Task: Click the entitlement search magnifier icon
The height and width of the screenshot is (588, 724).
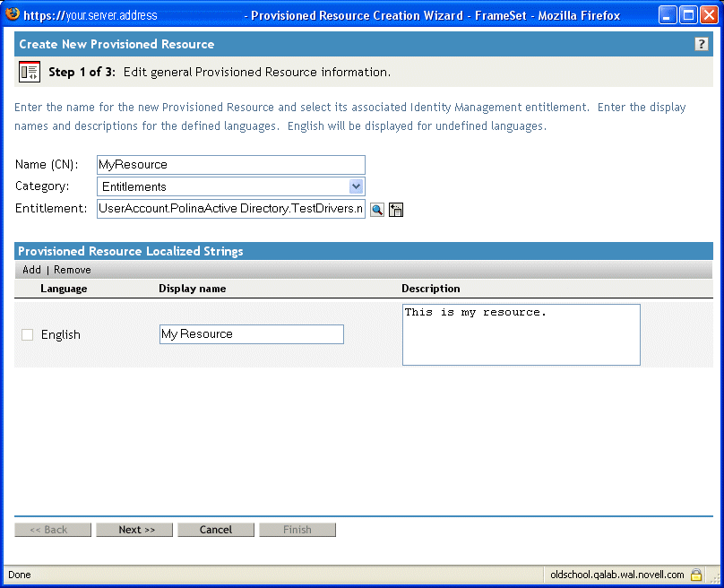Action: click(377, 210)
